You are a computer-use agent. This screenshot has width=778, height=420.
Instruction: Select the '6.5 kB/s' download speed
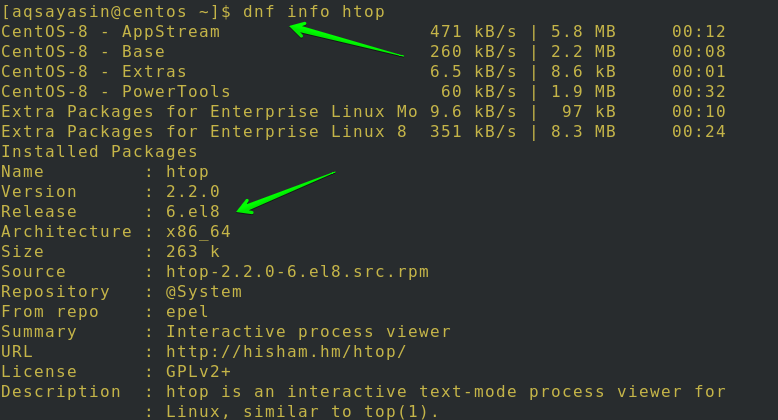473,71
